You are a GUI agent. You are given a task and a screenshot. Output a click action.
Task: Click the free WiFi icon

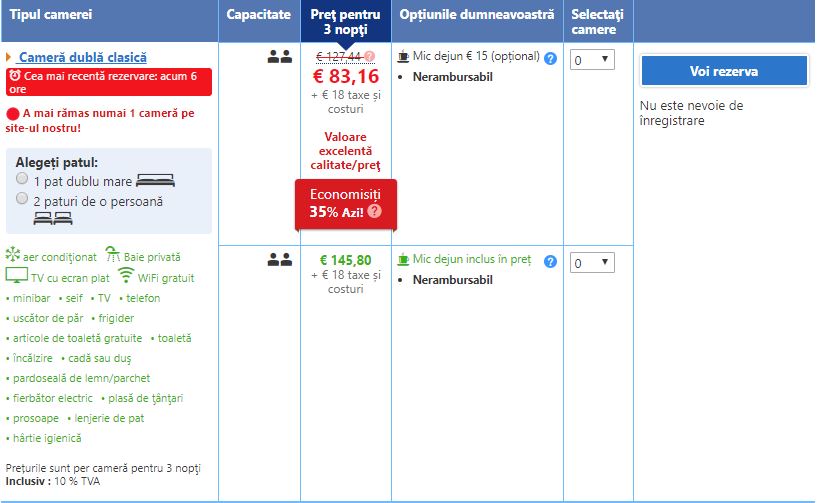[x=125, y=276]
